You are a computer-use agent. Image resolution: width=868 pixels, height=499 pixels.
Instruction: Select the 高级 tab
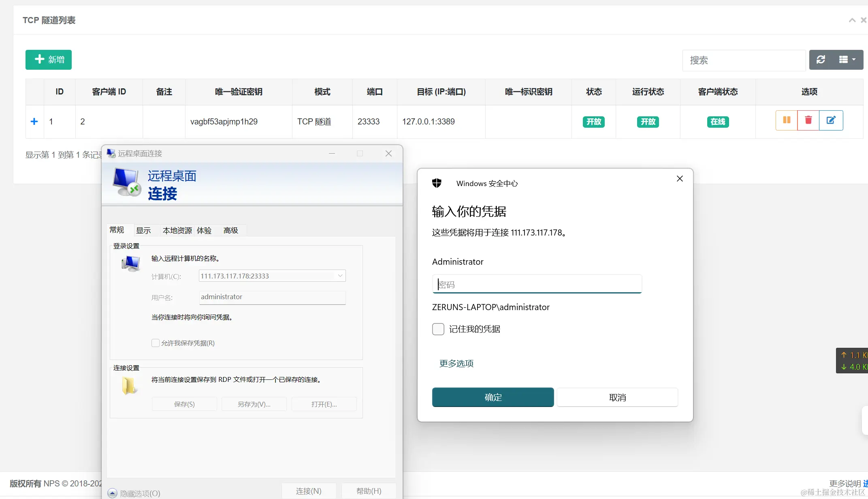231,230
